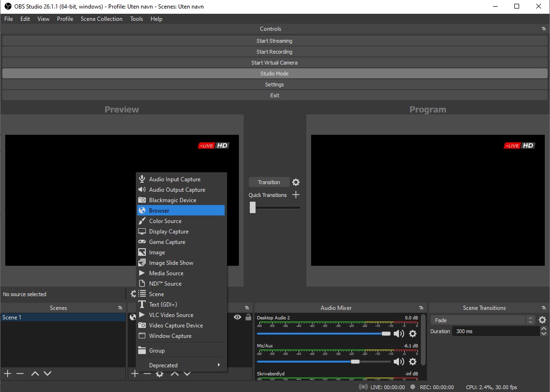550x392 pixels.
Task: Click the Transition button
Action: (269, 182)
